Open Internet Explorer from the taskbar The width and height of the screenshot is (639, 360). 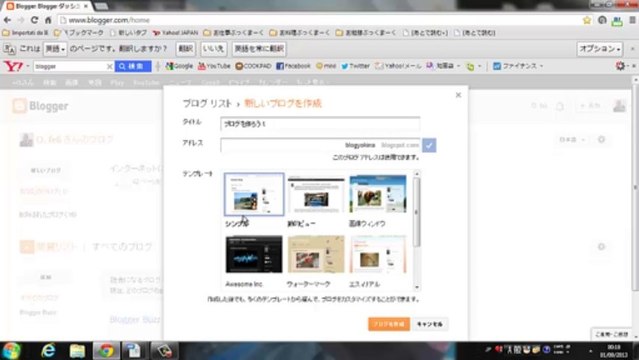pyautogui.click(x=48, y=351)
